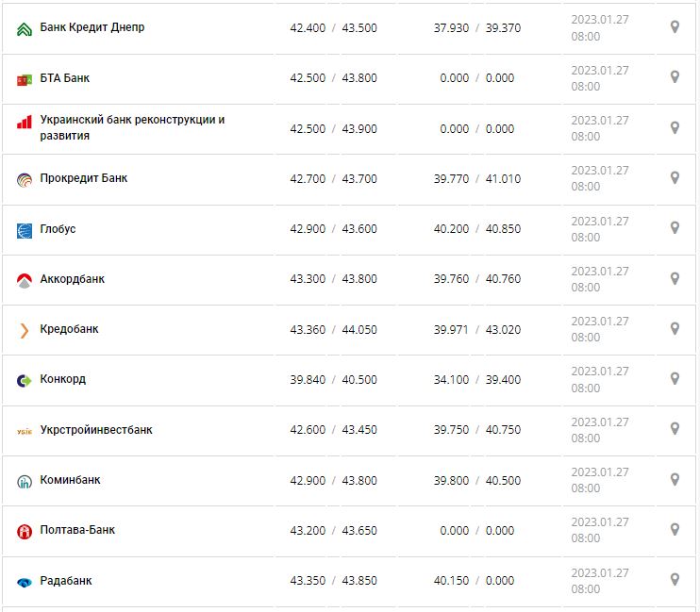Open the Аккордбанк bank page
700x612 pixels.
tap(73, 279)
